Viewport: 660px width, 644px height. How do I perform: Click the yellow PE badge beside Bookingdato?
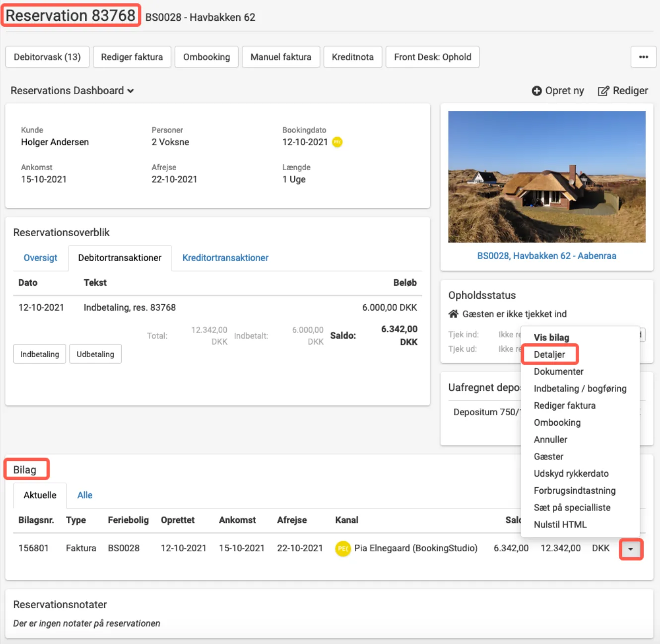[x=336, y=142]
